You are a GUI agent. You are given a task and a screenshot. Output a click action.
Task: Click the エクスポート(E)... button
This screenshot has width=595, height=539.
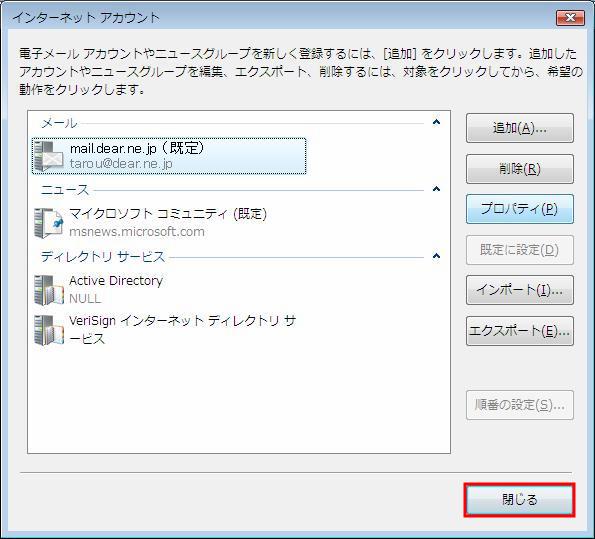(x=519, y=331)
